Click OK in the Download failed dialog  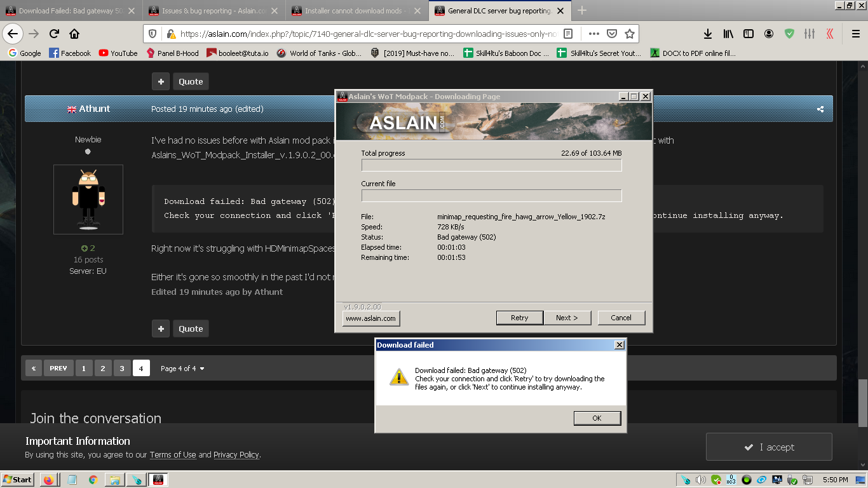pos(597,418)
